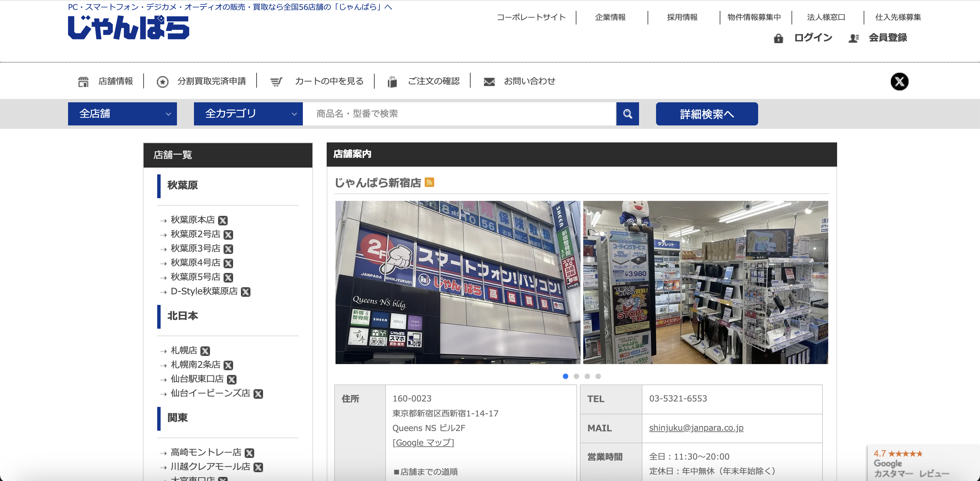This screenshot has width=980, height=481.
Task: Select the first carousel dot
Action: click(565, 376)
